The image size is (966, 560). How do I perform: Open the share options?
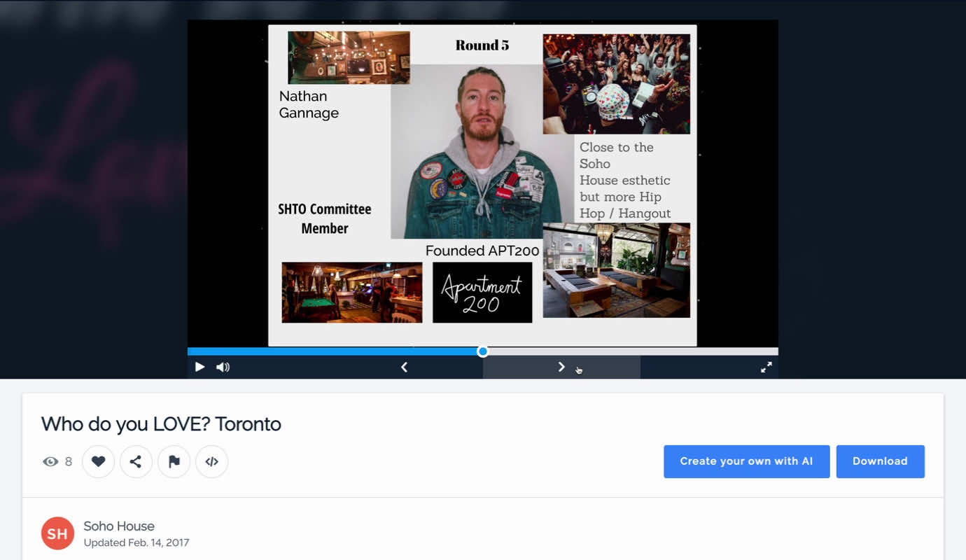pyautogui.click(x=136, y=461)
